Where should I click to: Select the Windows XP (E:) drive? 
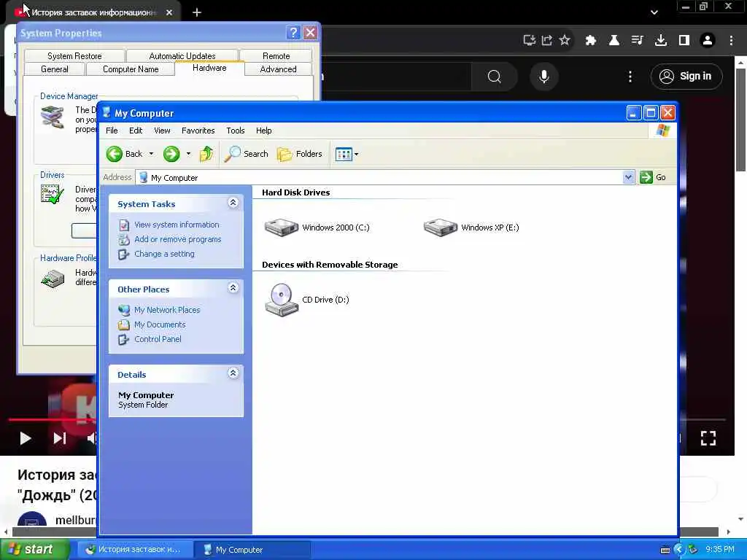click(x=471, y=227)
